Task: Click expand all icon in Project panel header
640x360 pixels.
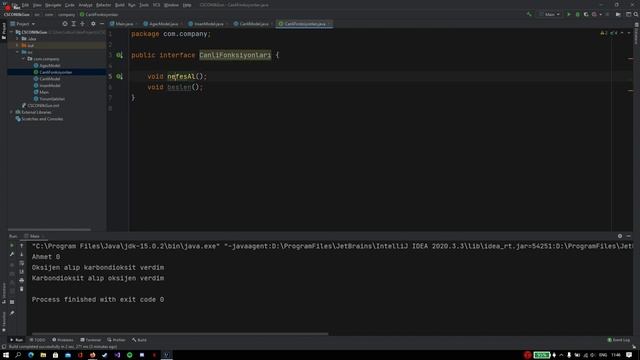Action: click(x=73, y=24)
